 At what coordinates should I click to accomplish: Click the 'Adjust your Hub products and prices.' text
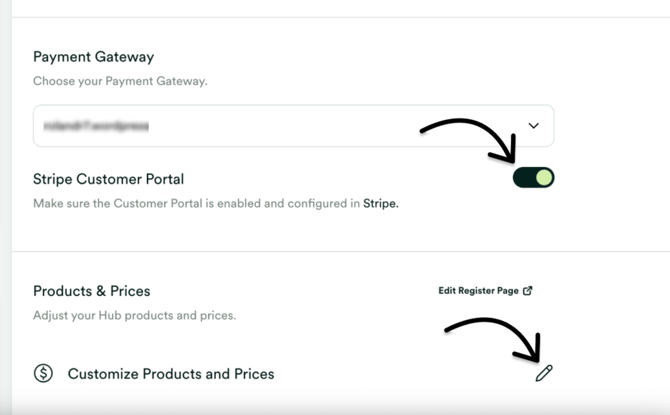click(135, 315)
